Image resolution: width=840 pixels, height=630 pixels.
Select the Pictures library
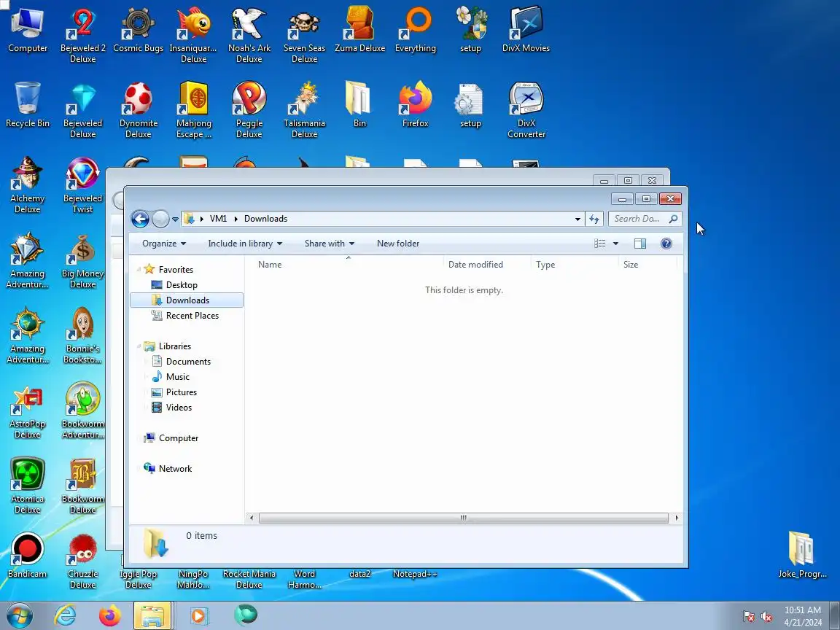[181, 392]
